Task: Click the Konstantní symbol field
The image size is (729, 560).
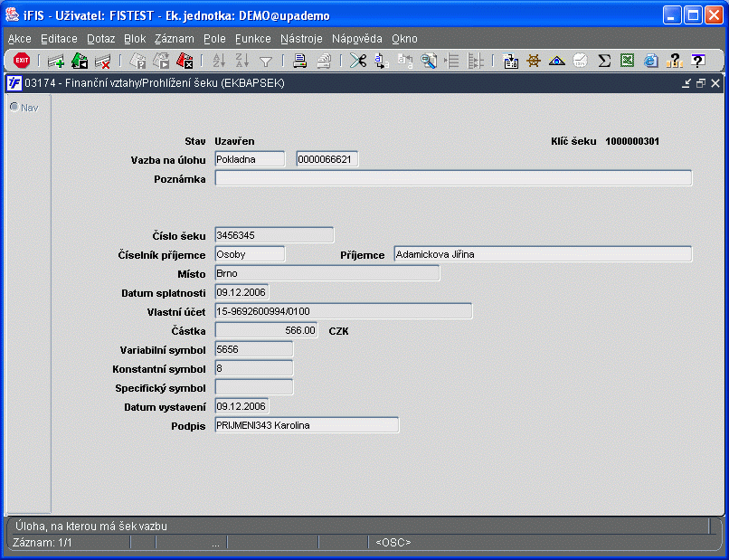Action: click(254, 368)
